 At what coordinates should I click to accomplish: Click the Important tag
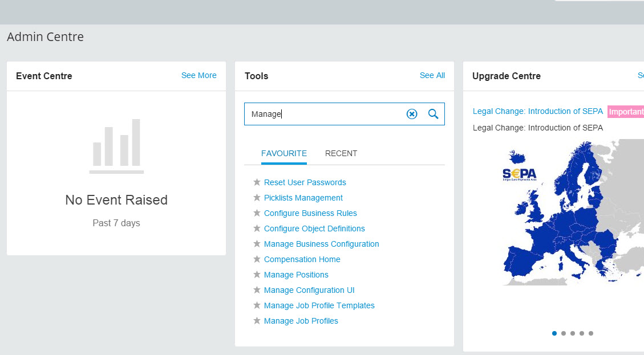[x=626, y=112]
